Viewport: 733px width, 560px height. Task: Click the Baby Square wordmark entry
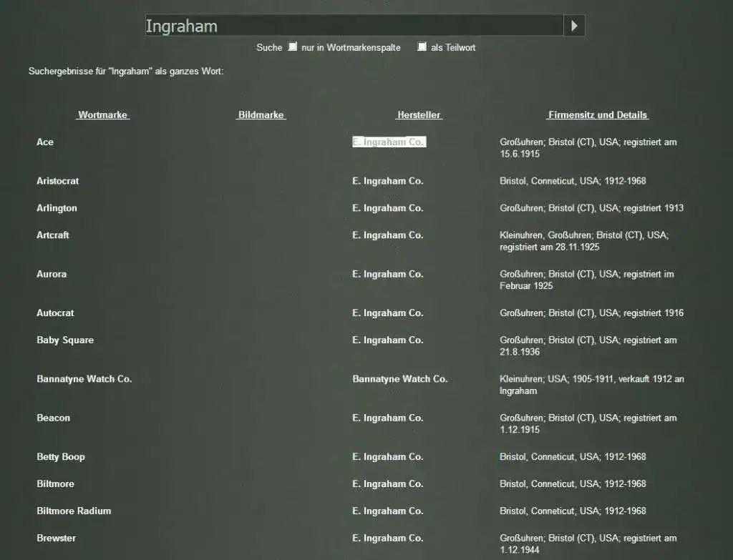click(65, 340)
